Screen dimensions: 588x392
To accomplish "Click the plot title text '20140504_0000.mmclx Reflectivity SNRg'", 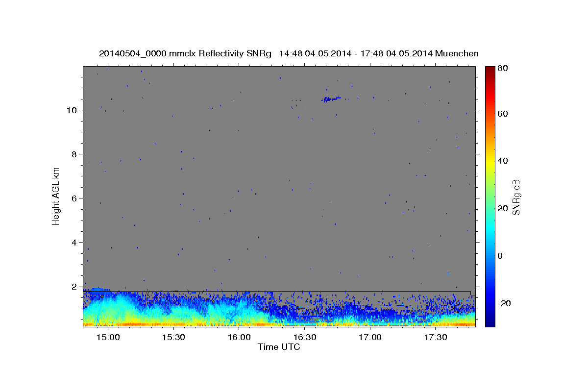I will coord(185,53).
